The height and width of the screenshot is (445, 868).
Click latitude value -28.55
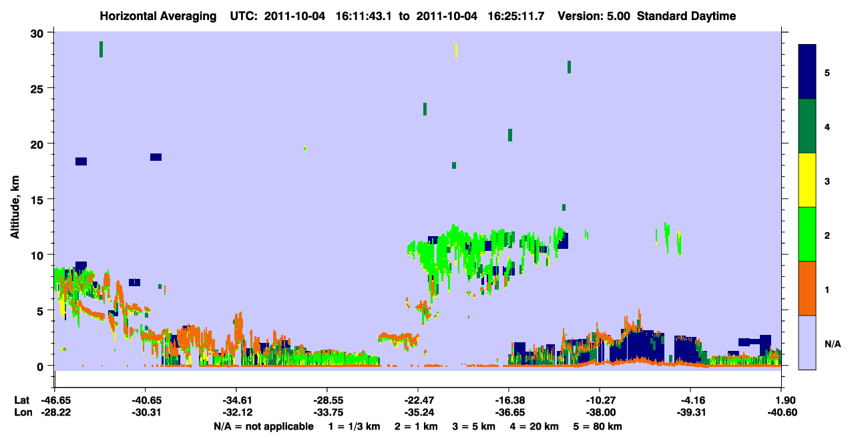pos(327,400)
